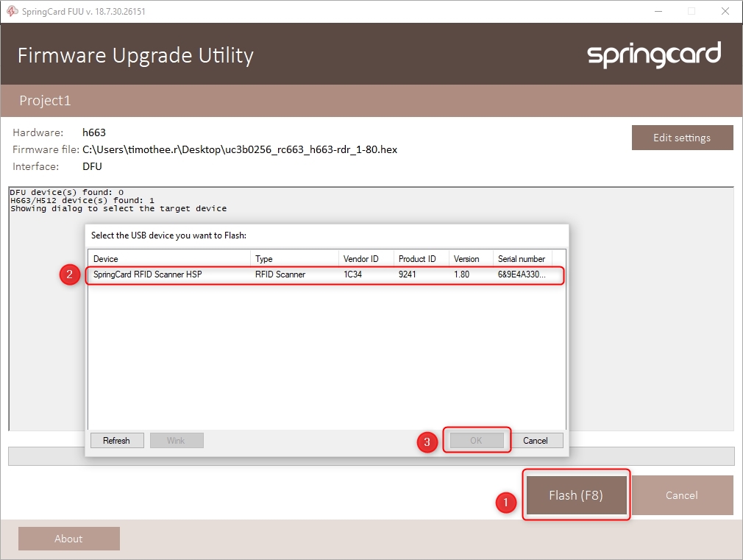This screenshot has width=743, height=560.
Task: Close the FUU window
Action: tap(725, 11)
